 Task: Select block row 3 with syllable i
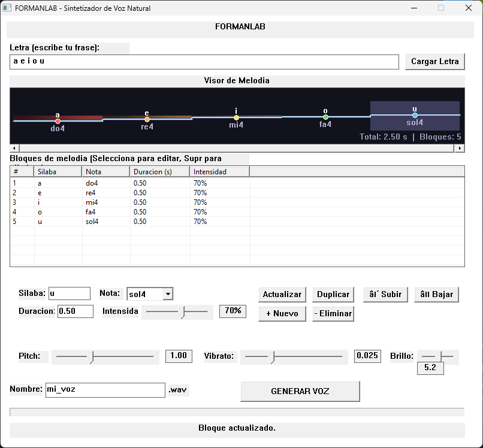pyautogui.click(x=237, y=202)
